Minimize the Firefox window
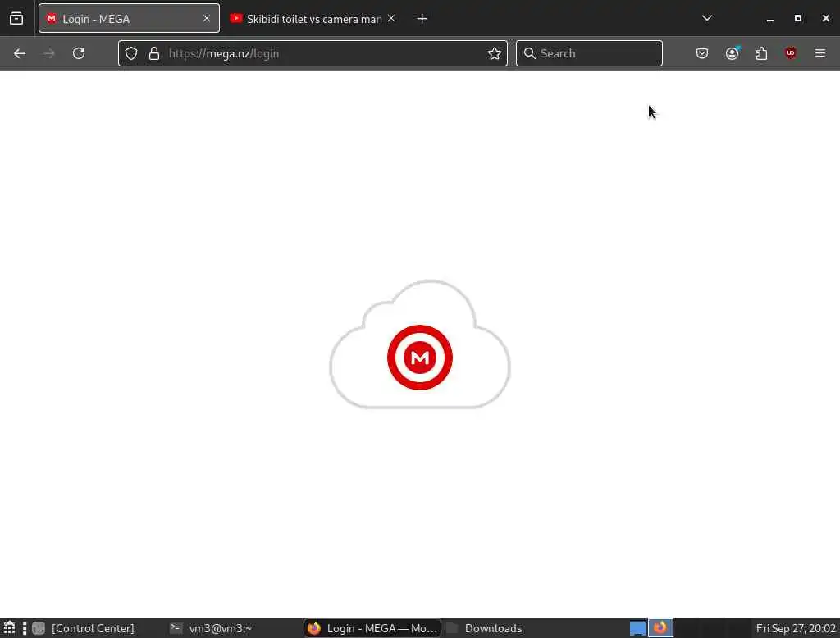The image size is (840, 638). [769, 19]
